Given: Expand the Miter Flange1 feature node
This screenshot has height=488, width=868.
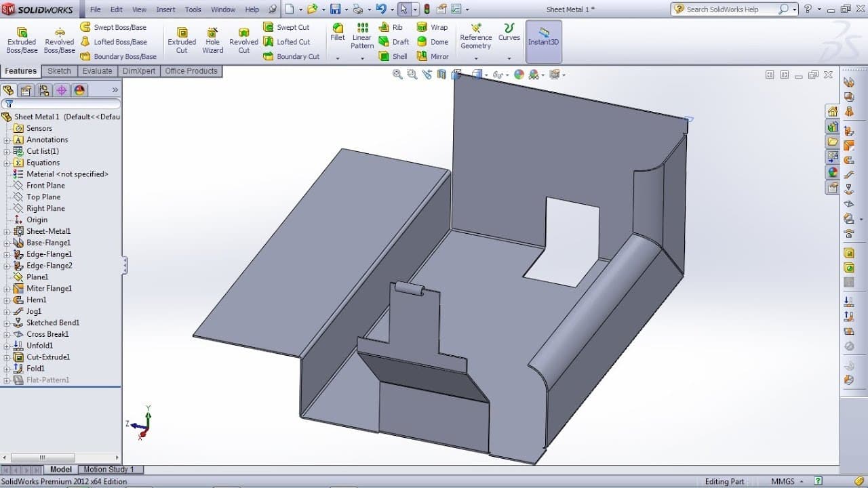Looking at the screenshot, I should pos(7,289).
